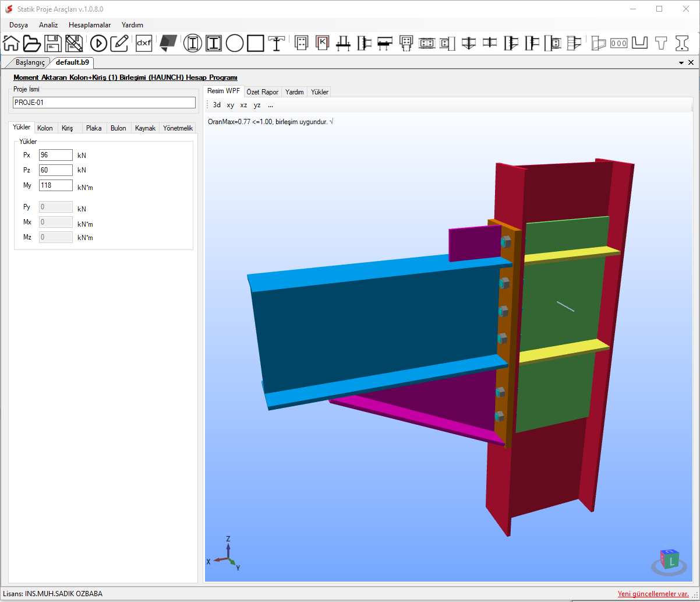Click the My moment input field
The height and width of the screenshot is (602, 700).
(56, 185)
